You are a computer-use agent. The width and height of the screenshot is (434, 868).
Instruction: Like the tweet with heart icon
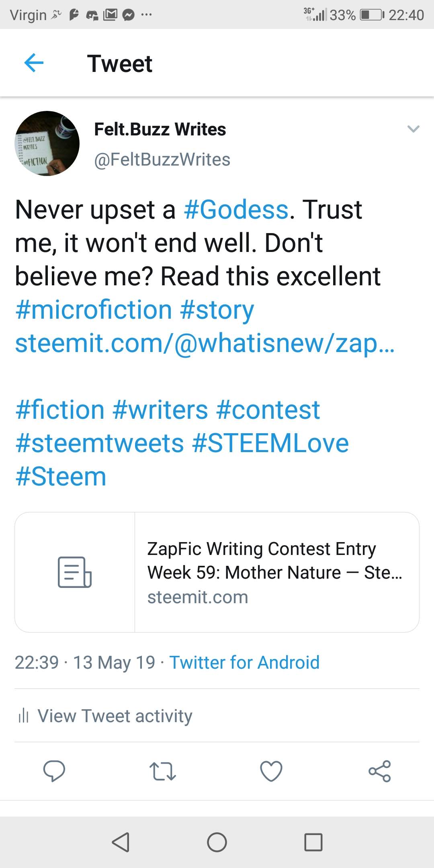tap(271, 771)
